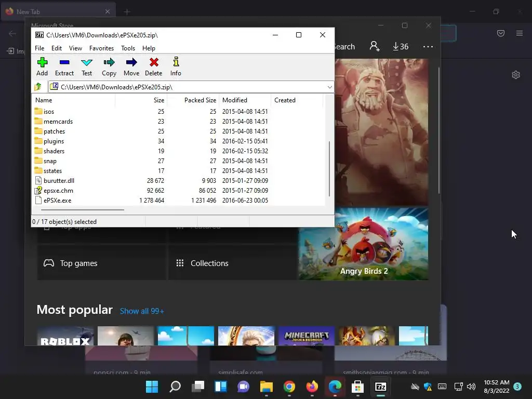Click the 2016-06-23 00:05 modified date

[x=245, y=200]
